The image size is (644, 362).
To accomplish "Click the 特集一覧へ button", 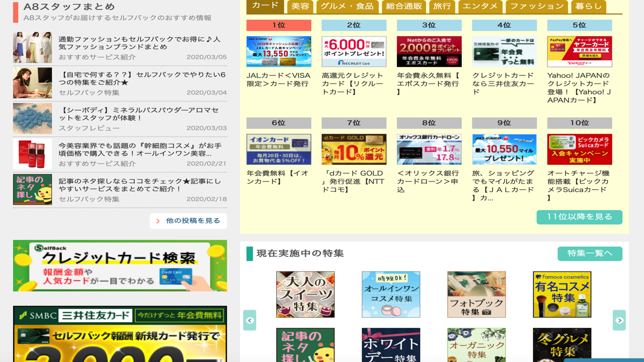I will point(590,253).
